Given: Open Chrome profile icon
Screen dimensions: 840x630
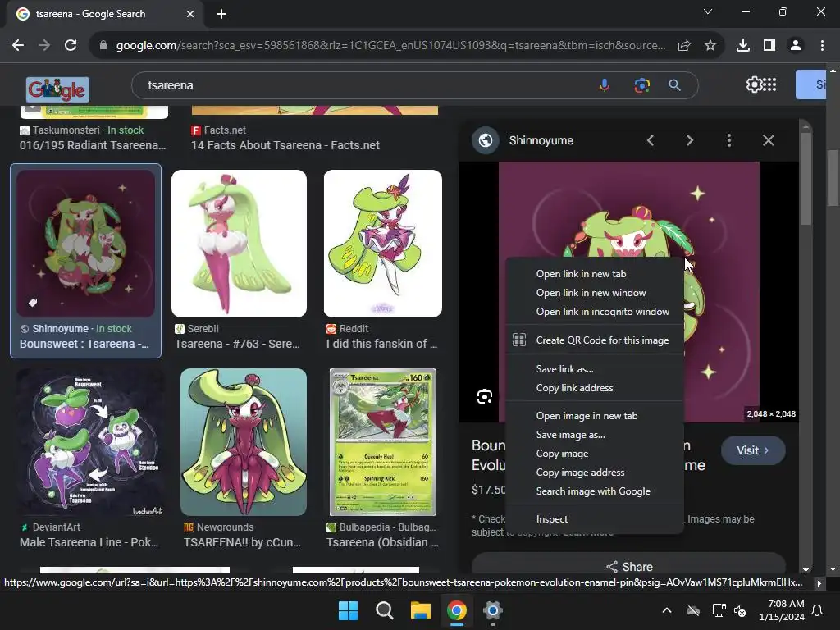Looking at the screenshot, I should [796, 46].
